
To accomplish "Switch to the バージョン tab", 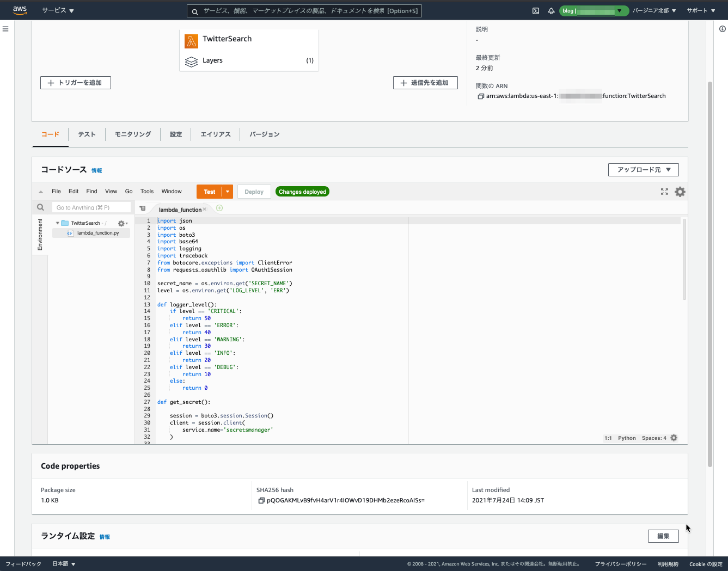I will pyautogui.click(x=265, y=134).
